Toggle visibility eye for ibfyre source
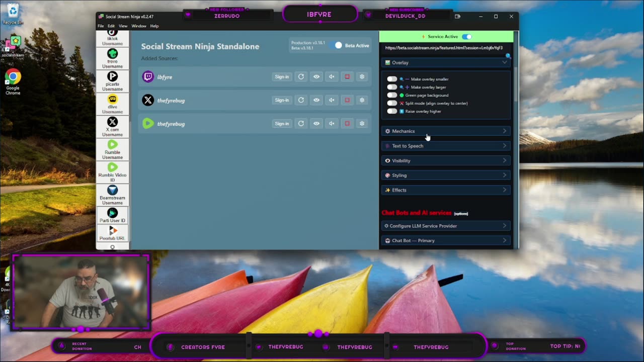The image size is (644, 362). coord(316,76)
